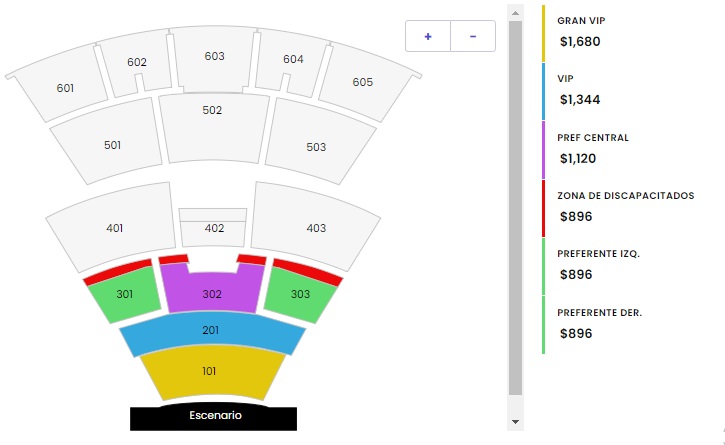Select blue section 201 on map
The image size is (725, 445).
(x=212, y=331)
